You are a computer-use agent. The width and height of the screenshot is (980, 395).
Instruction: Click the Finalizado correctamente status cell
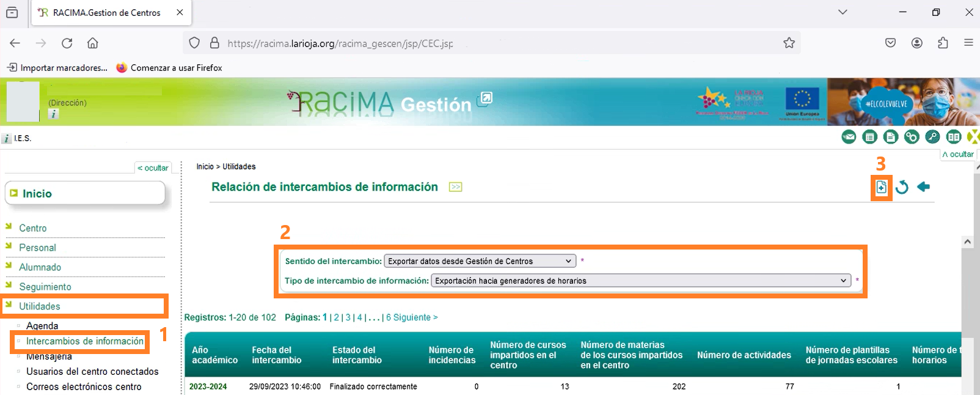click(x=373, y=386)
